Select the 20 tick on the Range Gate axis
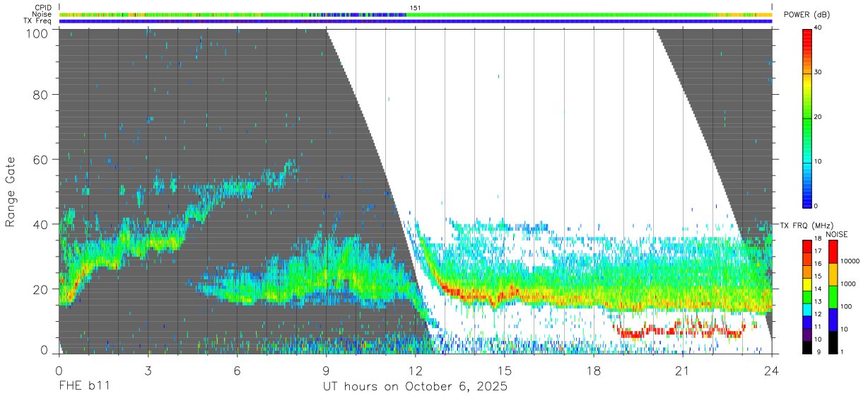The width and height of the screenshot is (868, 401). point(40,289)
